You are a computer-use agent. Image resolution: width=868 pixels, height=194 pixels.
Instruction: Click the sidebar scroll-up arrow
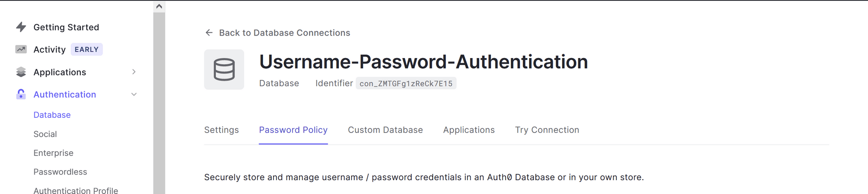click(x=159, y=6)
